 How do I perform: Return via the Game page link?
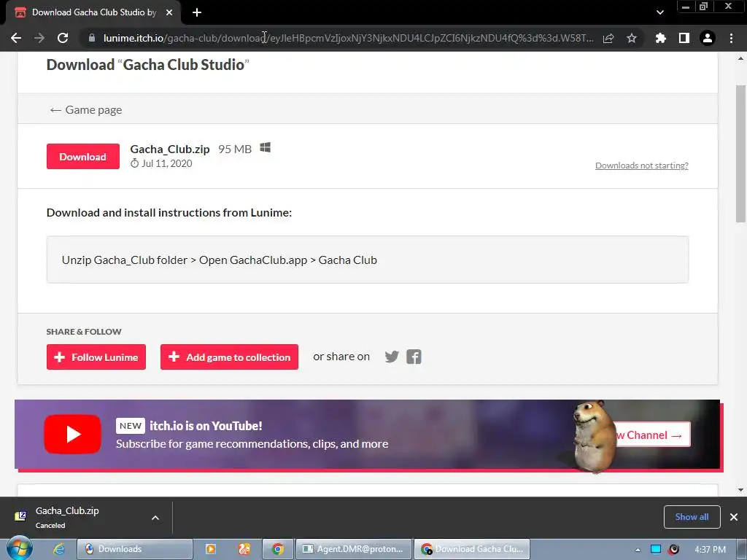[x=86, y=110]
